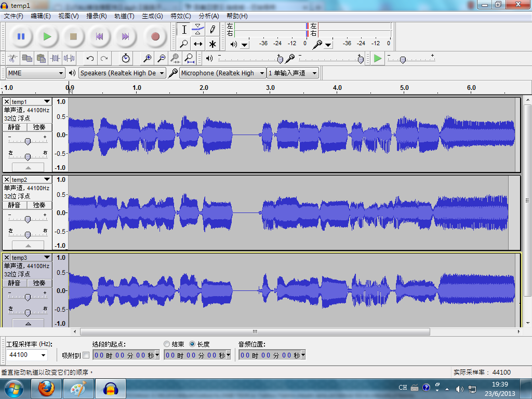Open the 特效(C) menu

tap(180, 16)
